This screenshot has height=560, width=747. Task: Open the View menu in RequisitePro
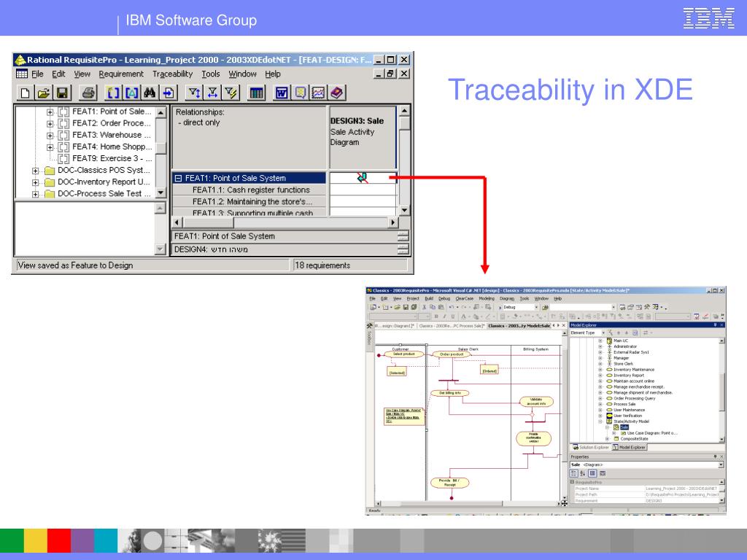pos(82,74)
